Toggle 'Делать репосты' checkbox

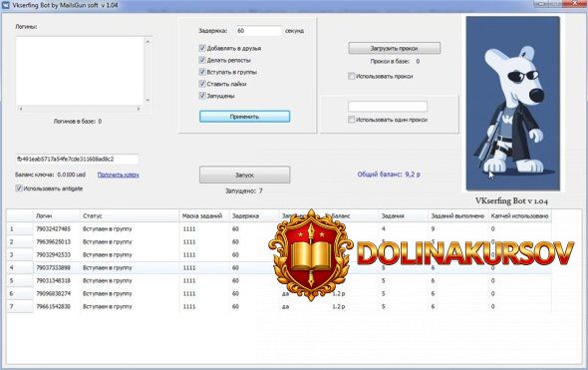[202, 60]
